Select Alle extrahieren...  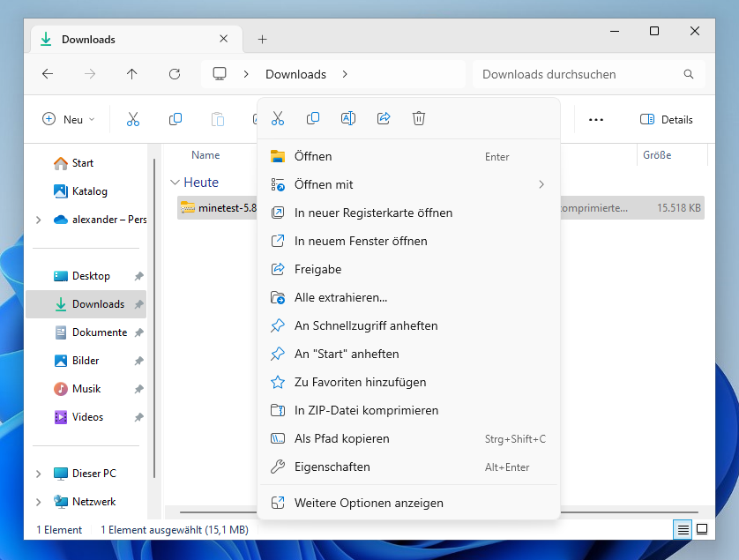tap(408, 297)
